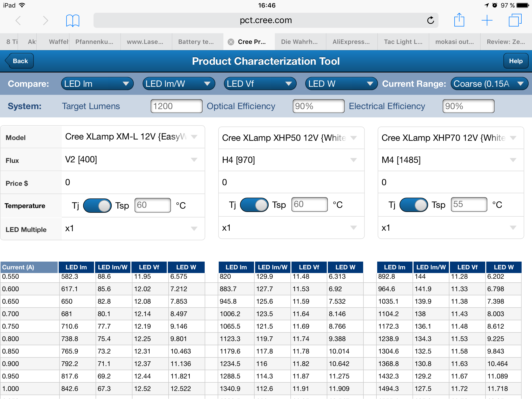Screen dimensions: 532x399
Task: Tap the Wi-Fi status icon
Action: (22, 5)
